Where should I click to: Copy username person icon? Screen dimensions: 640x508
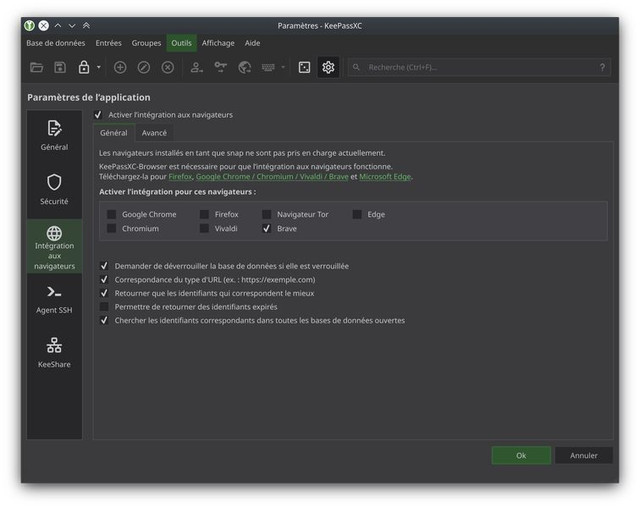coord(196,67)
